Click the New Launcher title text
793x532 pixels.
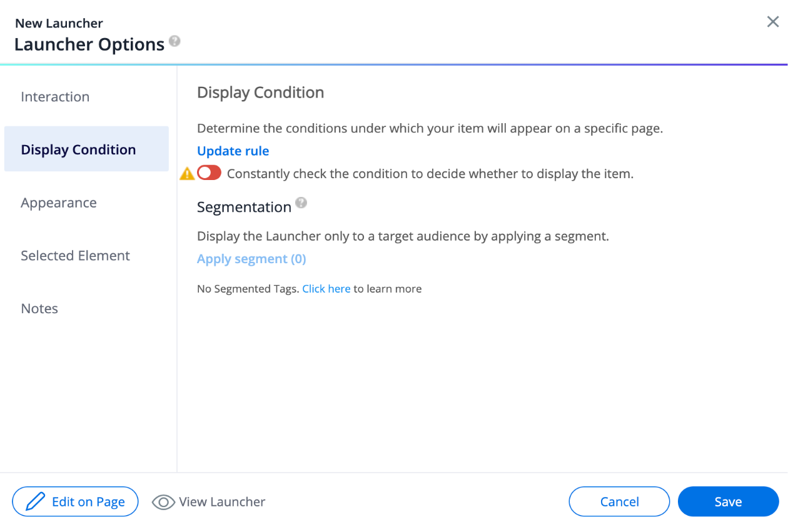[x=58, y=23]
